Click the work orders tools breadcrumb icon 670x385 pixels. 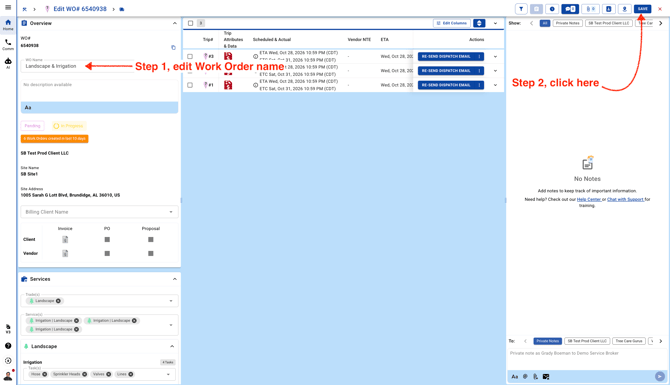24,9
